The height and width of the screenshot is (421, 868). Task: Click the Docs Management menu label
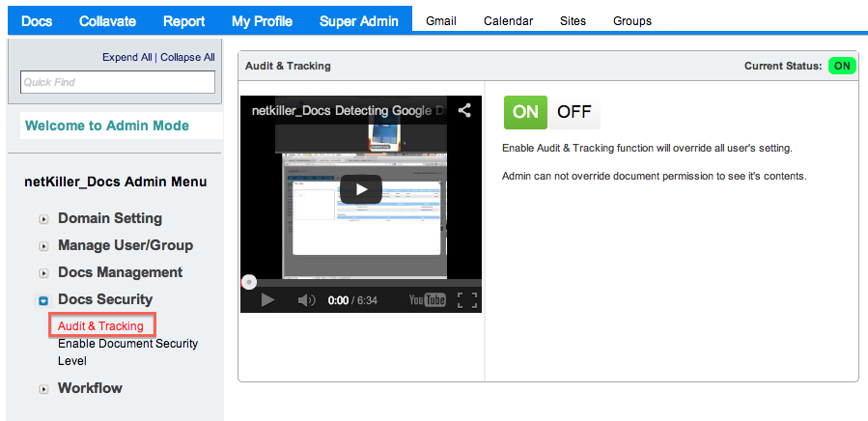[120, 272]
